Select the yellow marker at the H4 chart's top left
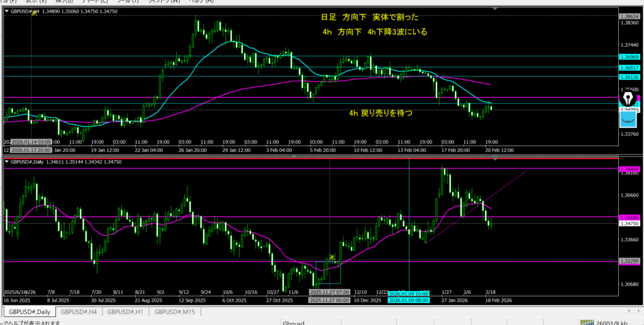The height and width of the screenshot is (325, 644). [34, 13]
